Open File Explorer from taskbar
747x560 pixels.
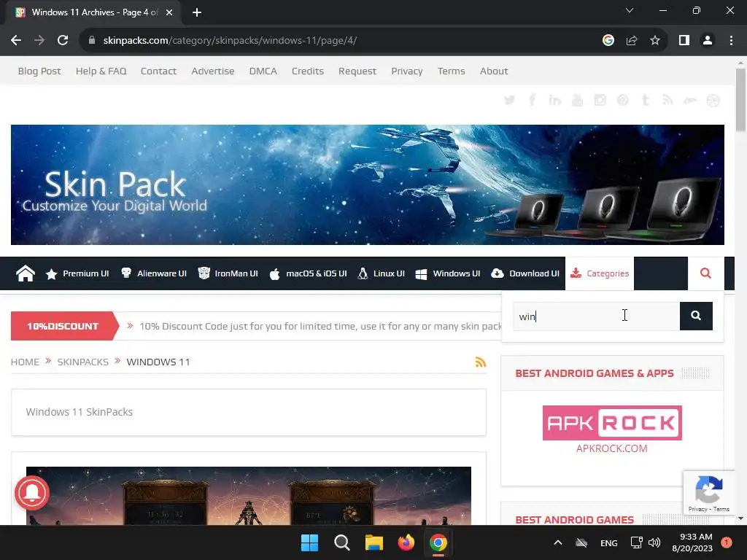(374, 542)
